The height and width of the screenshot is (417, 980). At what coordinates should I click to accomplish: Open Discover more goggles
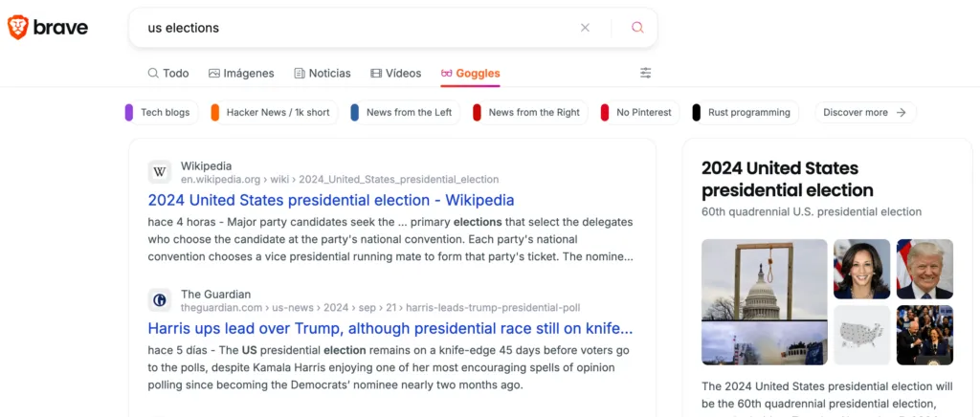point(865,112)
